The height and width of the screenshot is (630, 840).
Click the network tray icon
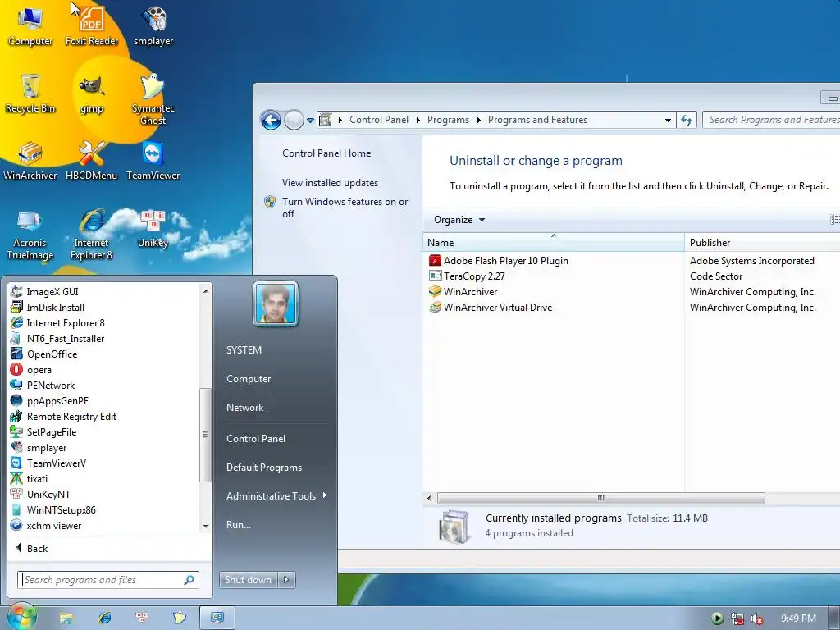coord(737,619)
